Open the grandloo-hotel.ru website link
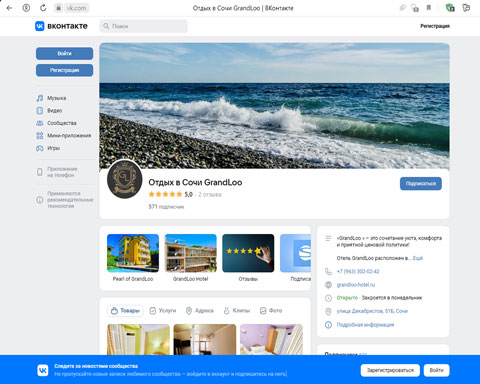480x384 pixels. pos(356,285)
